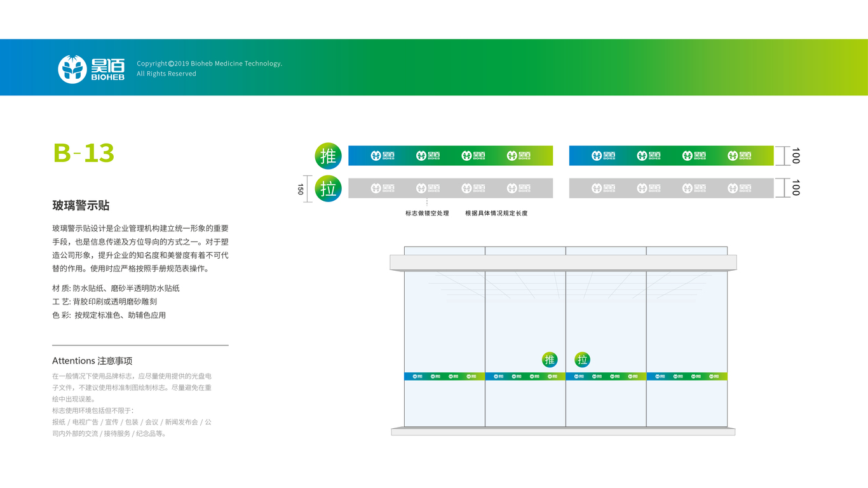
Task: Select the colored gradient strip beside the 推 icon
Action: [451, 156]
